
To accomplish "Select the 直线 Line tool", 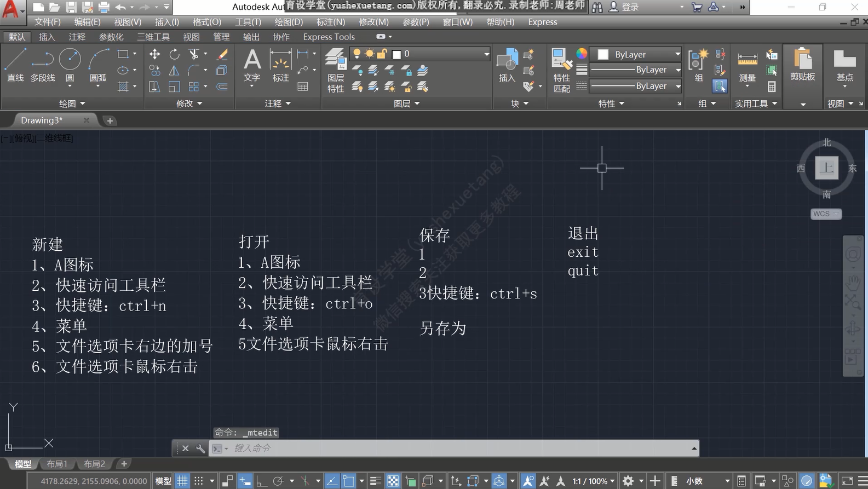I will tap(15, 65).
